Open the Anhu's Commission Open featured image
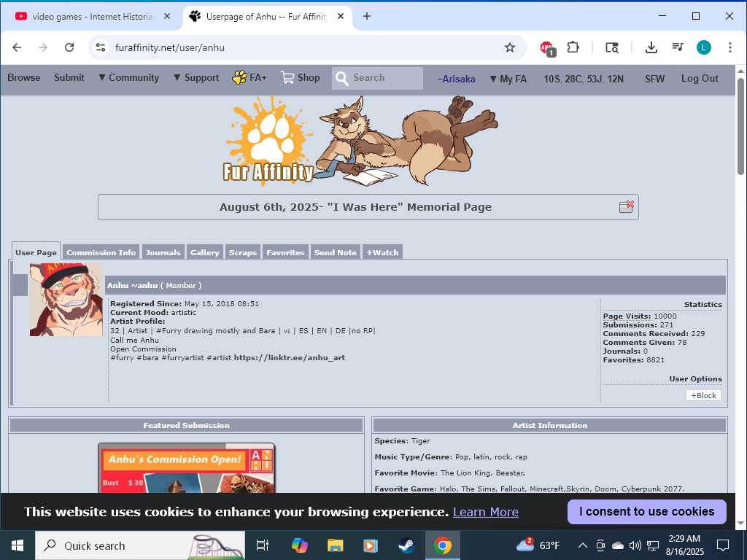The width and height of the screenshot is (747, 560). 186,468
